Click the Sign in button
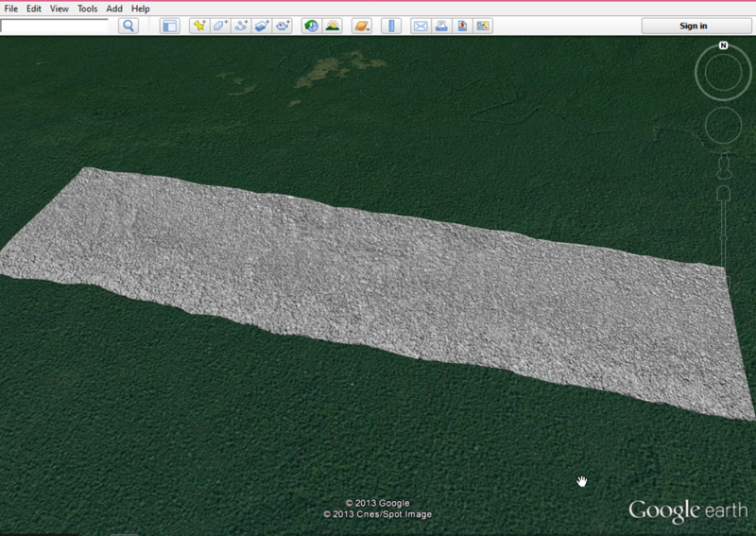The image size is (756, 536). click(693, 26)
